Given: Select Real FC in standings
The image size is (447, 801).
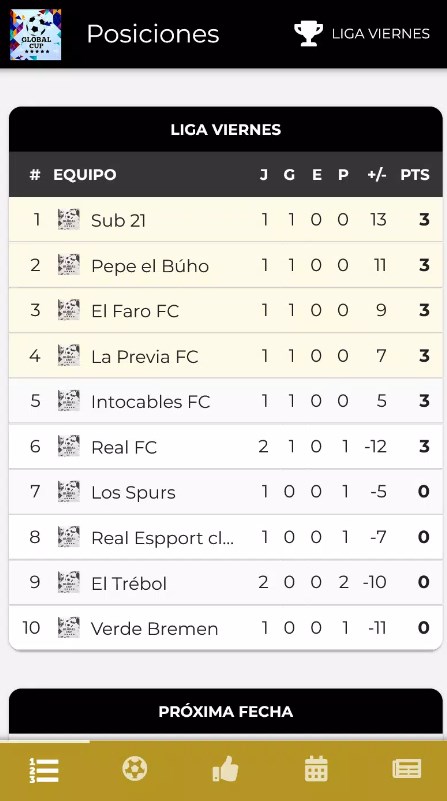Looking at the screenshot, I should [226, 446].
